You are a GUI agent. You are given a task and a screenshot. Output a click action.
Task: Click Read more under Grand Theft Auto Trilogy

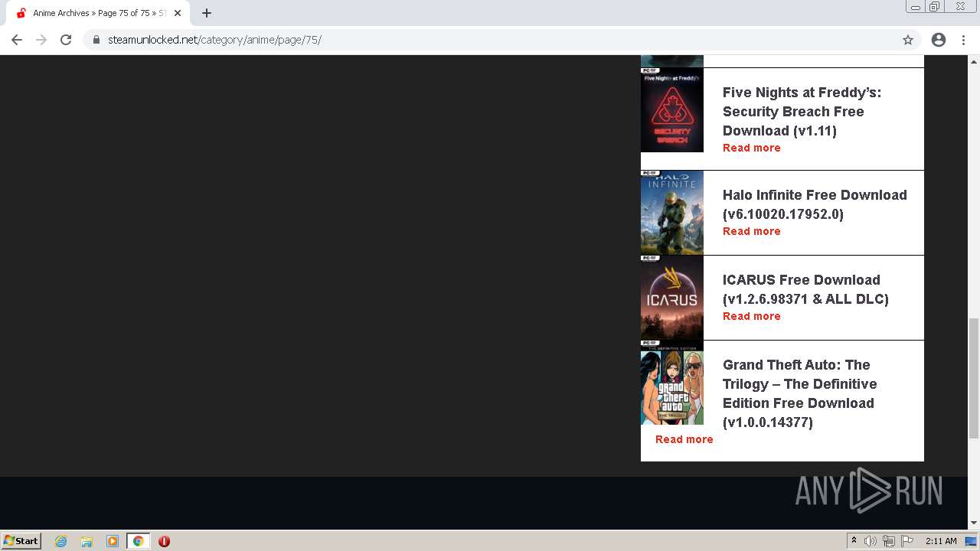pos(684,439)
